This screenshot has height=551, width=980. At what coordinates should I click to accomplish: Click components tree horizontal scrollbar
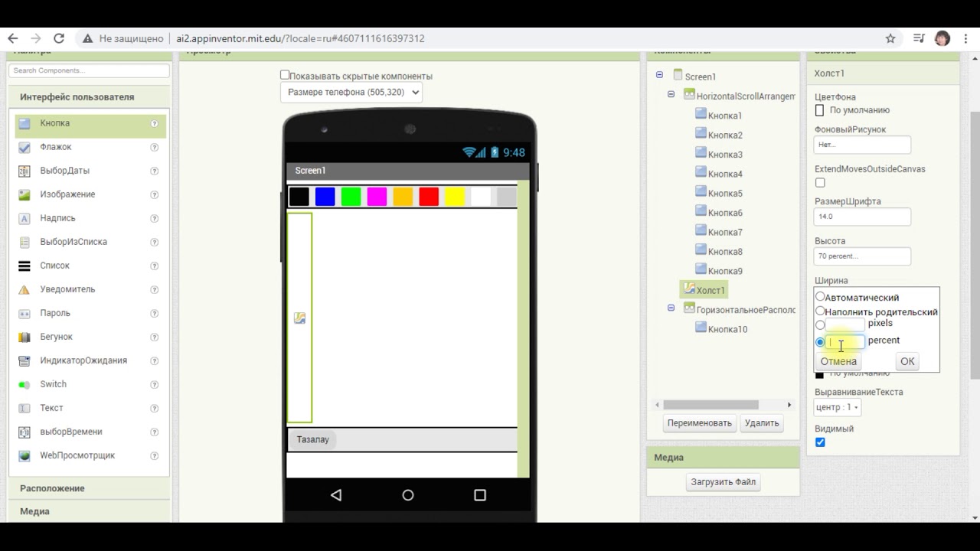point(711,405)
